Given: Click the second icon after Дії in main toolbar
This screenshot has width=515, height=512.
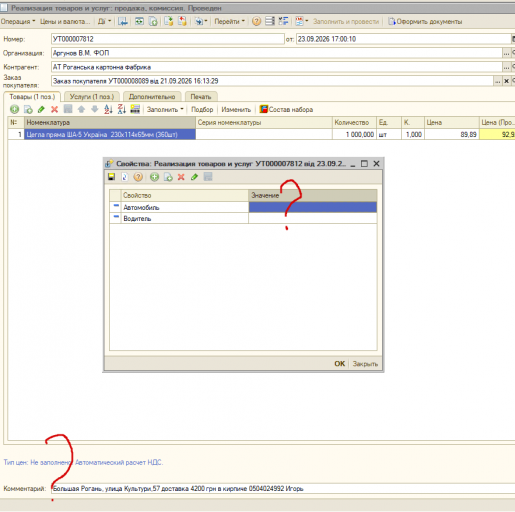Looking at the screenshot, I should pyautogui.click(x=139, y=21).
